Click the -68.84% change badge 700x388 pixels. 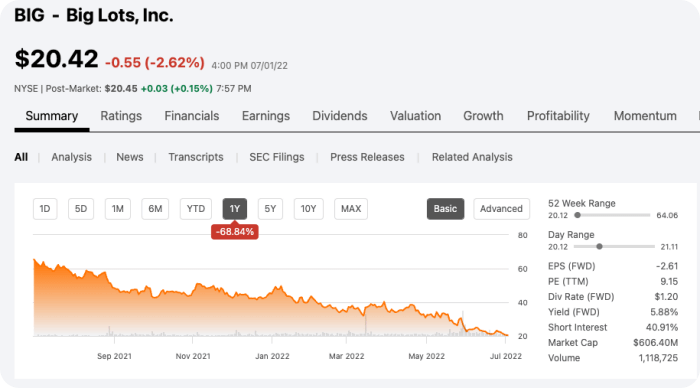pos(235,232)
